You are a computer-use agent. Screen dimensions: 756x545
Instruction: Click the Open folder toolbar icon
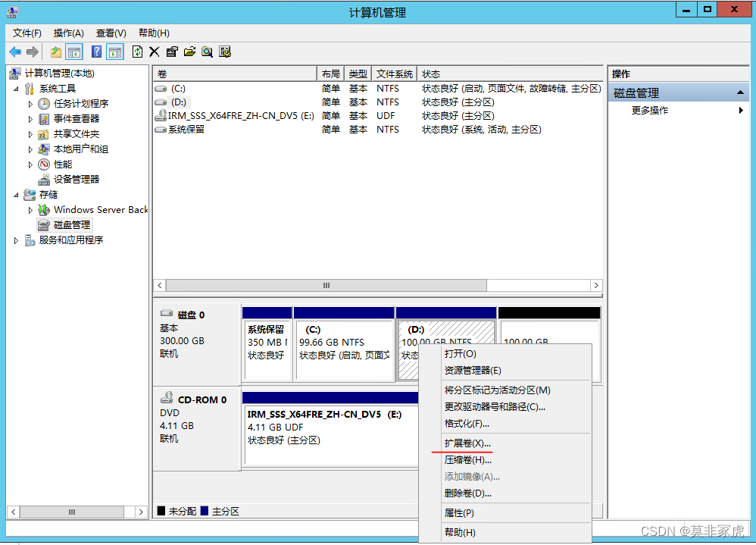click(x=189, y=52)
